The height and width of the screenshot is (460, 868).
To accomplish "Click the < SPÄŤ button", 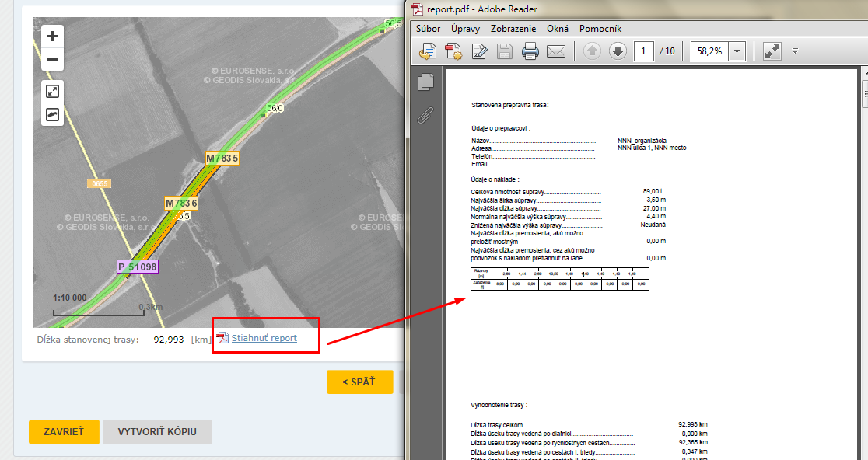I will tap(359, 382).
